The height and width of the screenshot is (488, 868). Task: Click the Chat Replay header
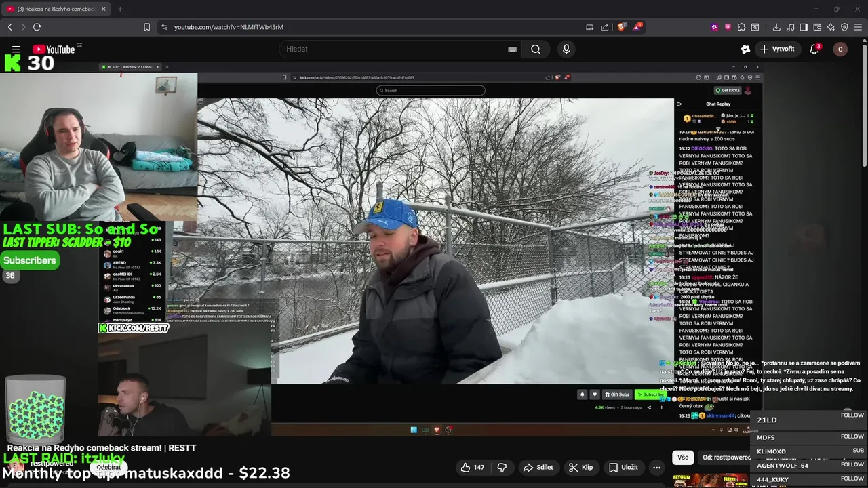point(718,104)
